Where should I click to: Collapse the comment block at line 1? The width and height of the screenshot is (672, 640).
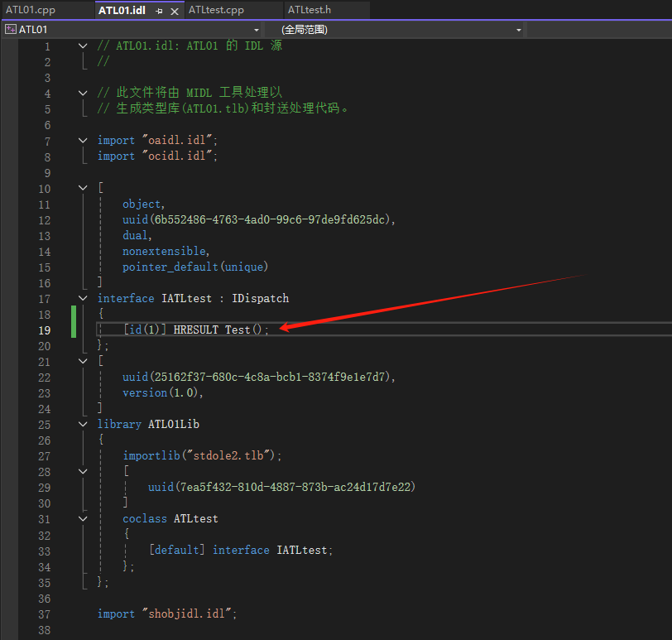(x=83, y=46)
